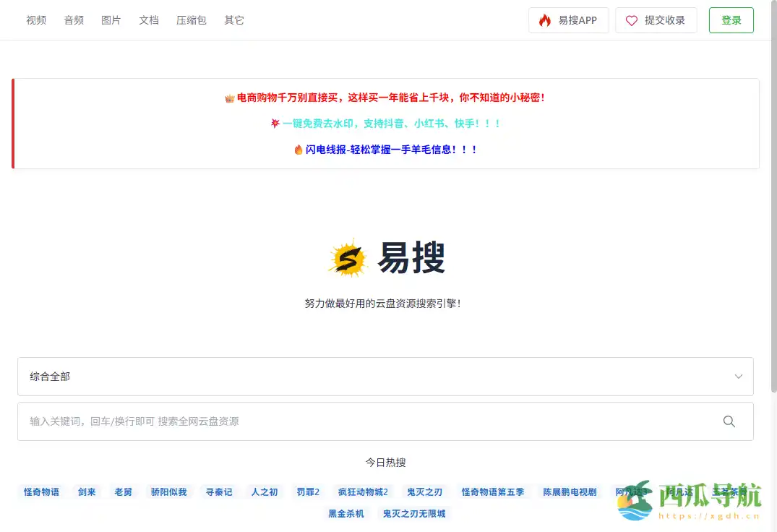The image size is (777, 532).
Task: Search hot keyword 怪奇物语
Action: [x=40, y=492]
